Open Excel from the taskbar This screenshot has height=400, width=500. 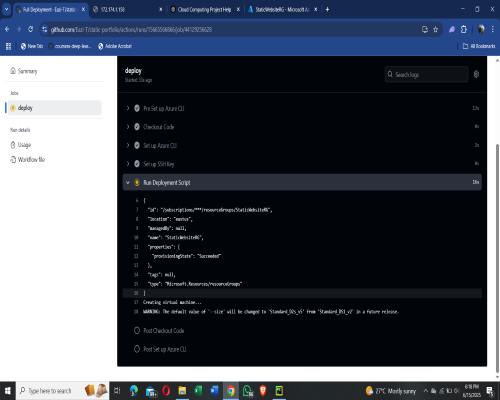(x=198, y=390)
